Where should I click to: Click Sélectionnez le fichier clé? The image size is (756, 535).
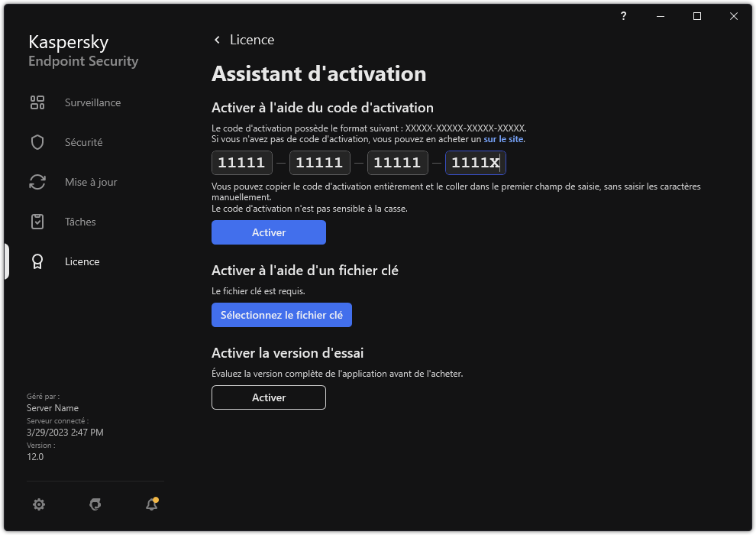[281, 315]
